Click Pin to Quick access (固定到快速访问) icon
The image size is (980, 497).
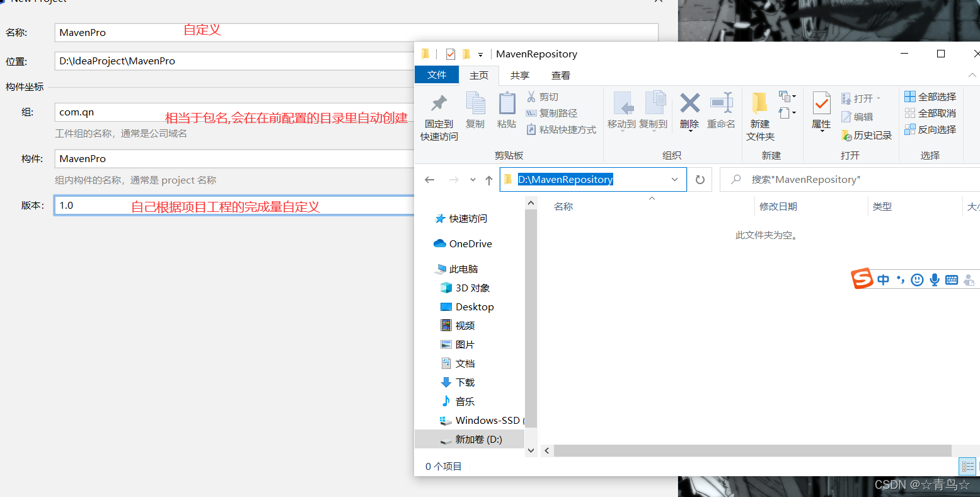[x=439, y=103]
